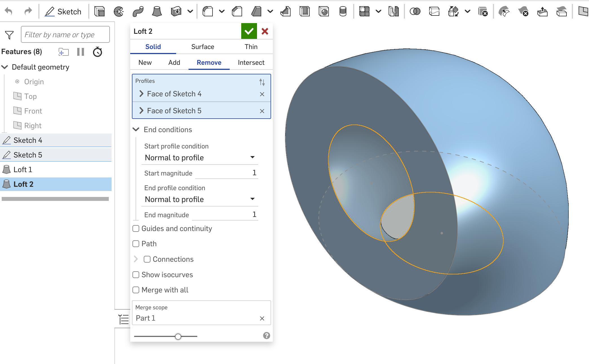
Task: Enable the Show isocurves checkbox
Action: coord(136,275)
